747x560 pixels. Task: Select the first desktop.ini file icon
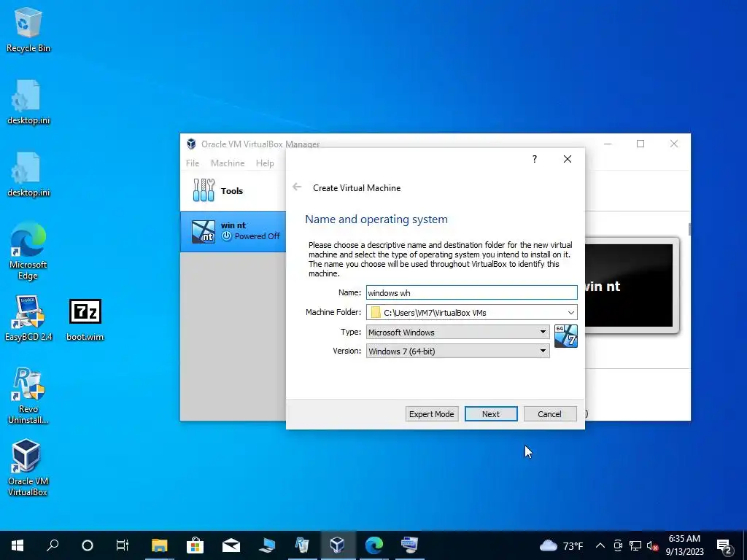28,102
